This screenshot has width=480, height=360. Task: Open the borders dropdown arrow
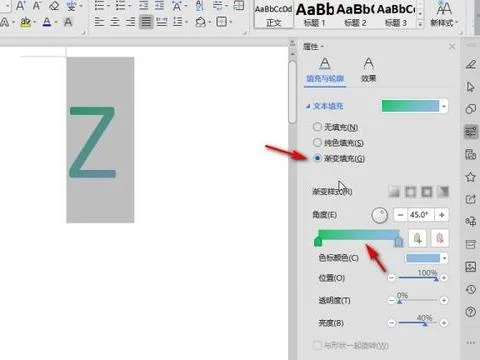point(231,23)
